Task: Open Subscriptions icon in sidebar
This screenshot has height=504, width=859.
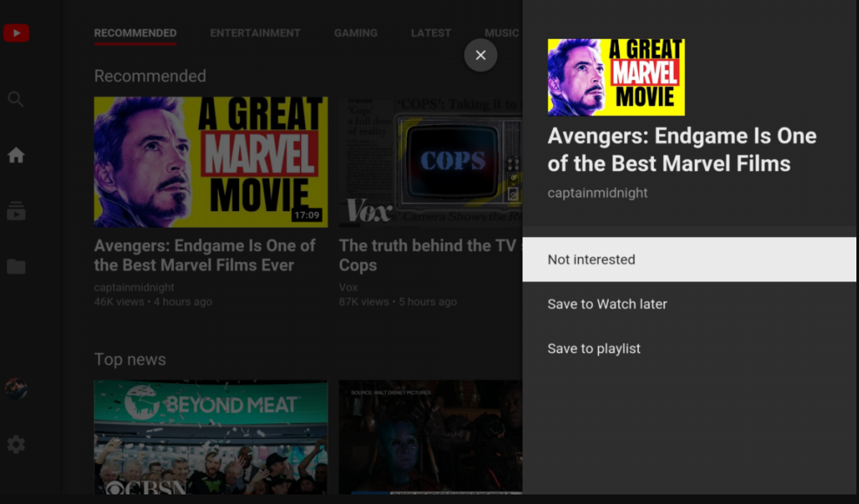Action: pyautogui.click(x=16, y=211)
